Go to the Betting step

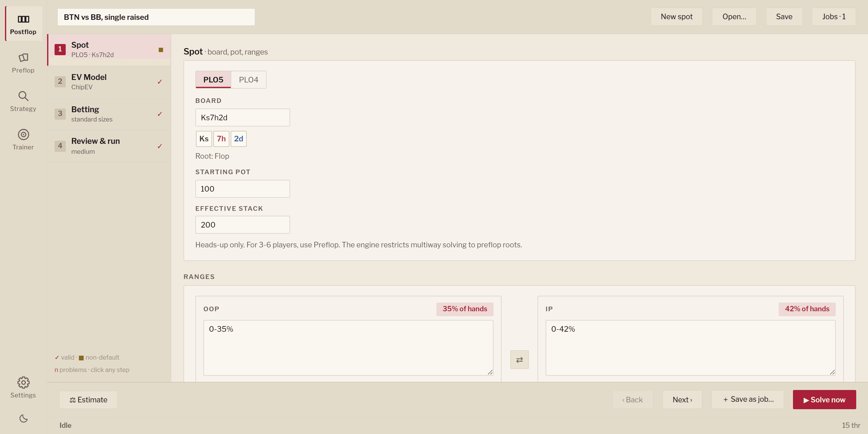109,114
